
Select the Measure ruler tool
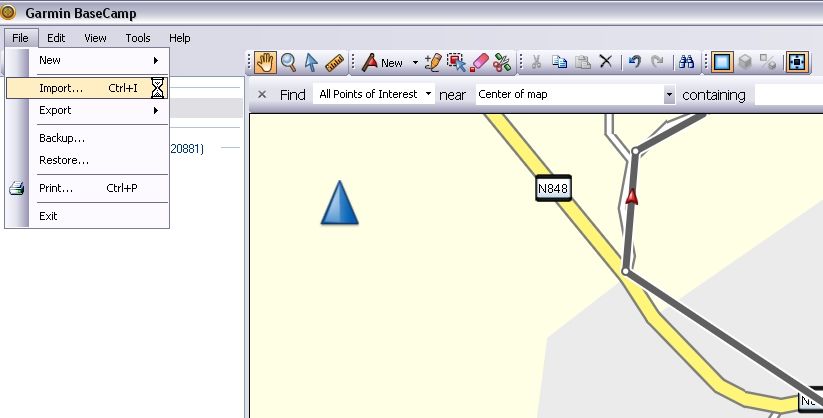tap(334, 62)
